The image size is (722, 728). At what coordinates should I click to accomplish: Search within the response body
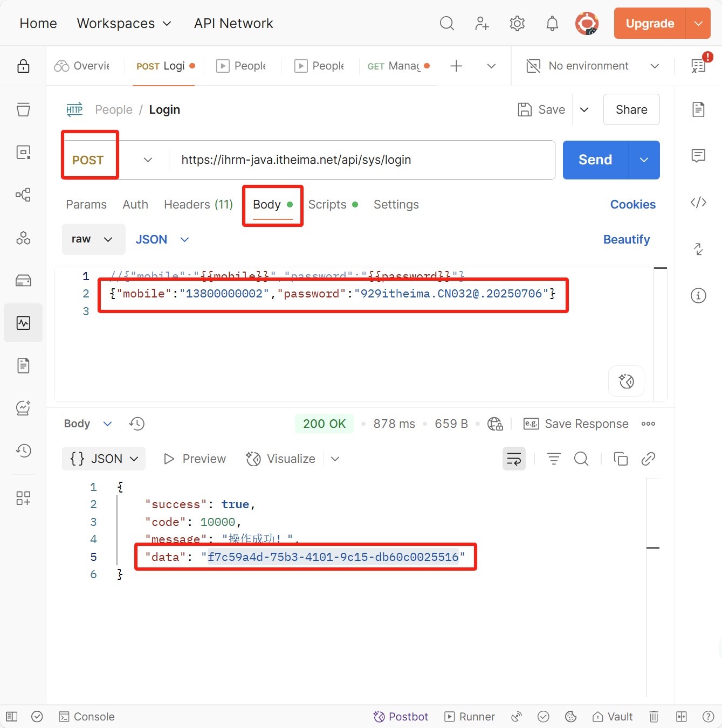581,459
